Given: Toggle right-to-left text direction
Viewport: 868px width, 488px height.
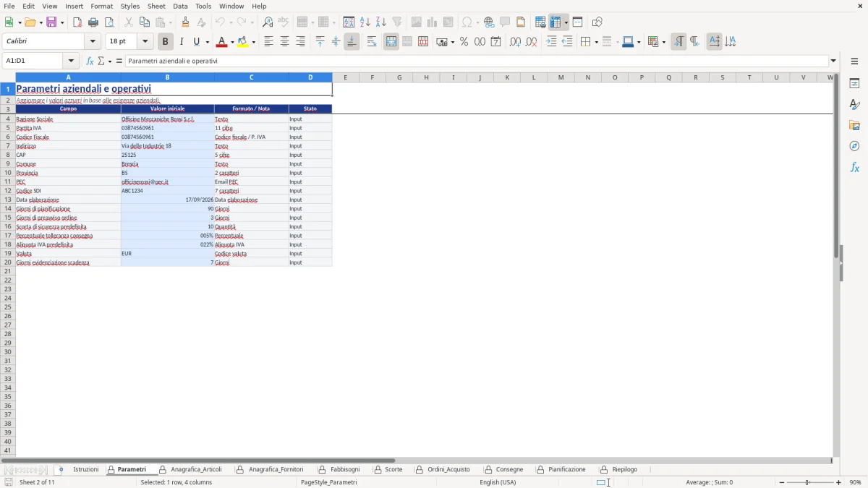Looking at the screenshot, I should pyautogui.click(x=694, y=42).
